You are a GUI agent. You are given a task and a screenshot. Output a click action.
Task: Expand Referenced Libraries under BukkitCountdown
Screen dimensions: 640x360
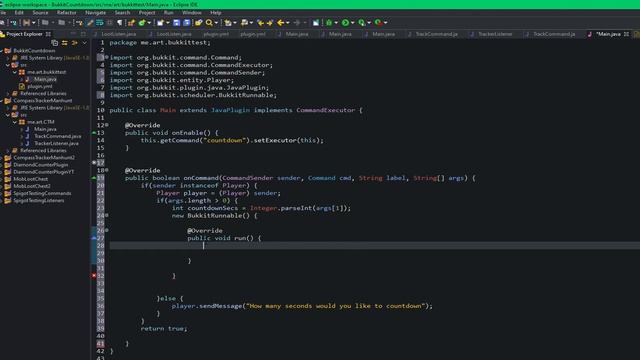tap(8, 93)
